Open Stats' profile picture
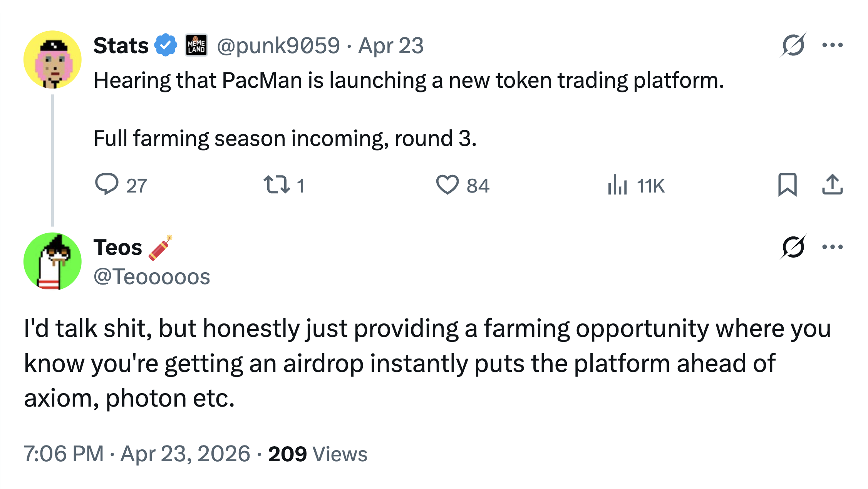The width and height of the screenshot is (868, 489). point(52,60)
